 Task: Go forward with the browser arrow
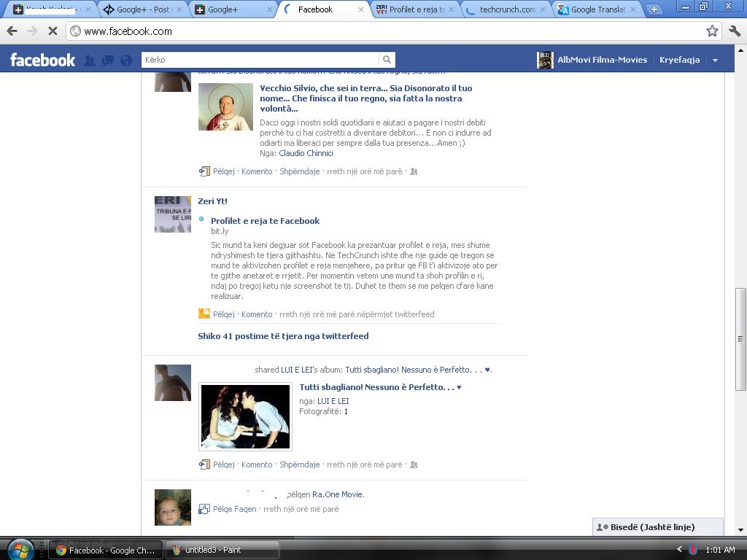click(32, 31)
